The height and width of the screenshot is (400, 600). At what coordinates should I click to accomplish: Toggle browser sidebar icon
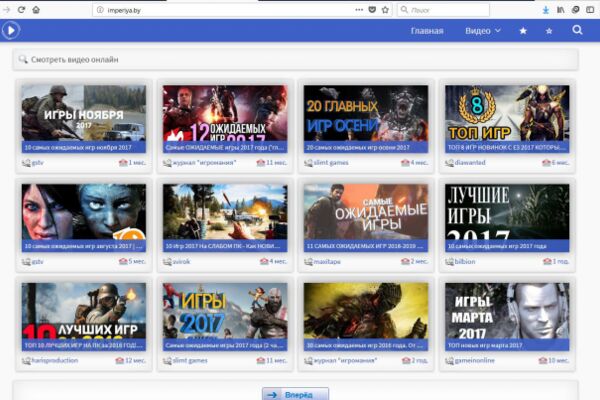(x=590, y=10)
